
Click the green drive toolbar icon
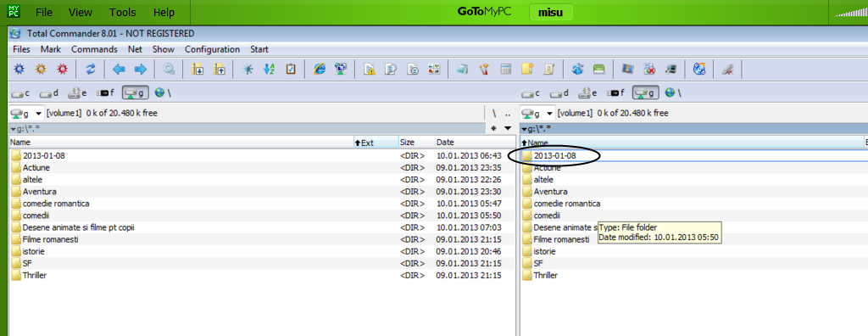(x=599, y=70)
